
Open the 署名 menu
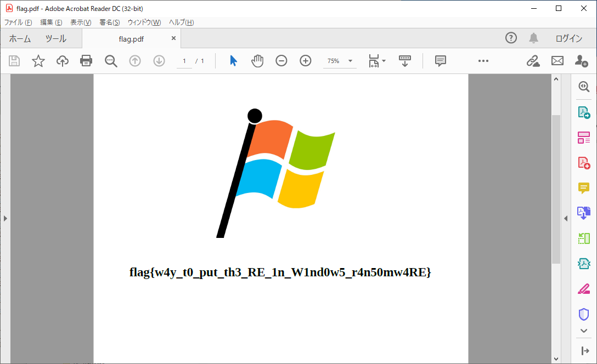click(x=110, y=22)
